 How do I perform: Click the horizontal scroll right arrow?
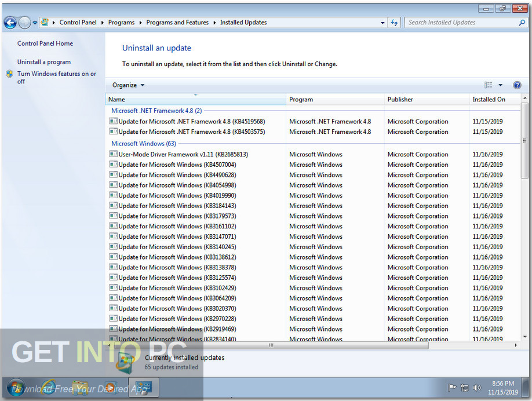(x=516, y=345)
